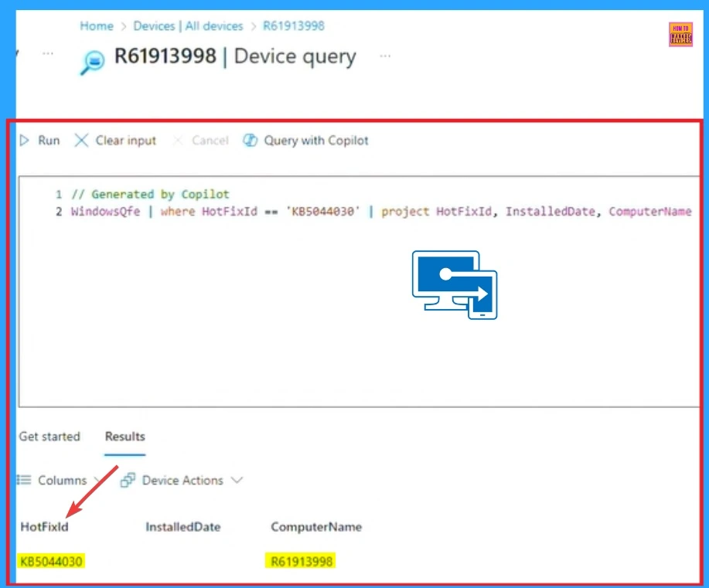This screenshot has height=588, width=709.
Task: Select R61913998 result cell
Action: pyautogui.click(x=301, y=561)
